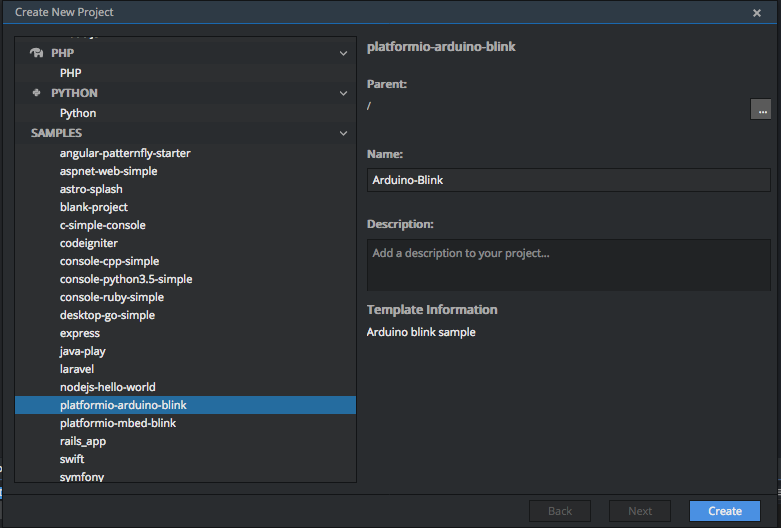
Task: Select console-ruby-simple sample
Action: [185, 297]
